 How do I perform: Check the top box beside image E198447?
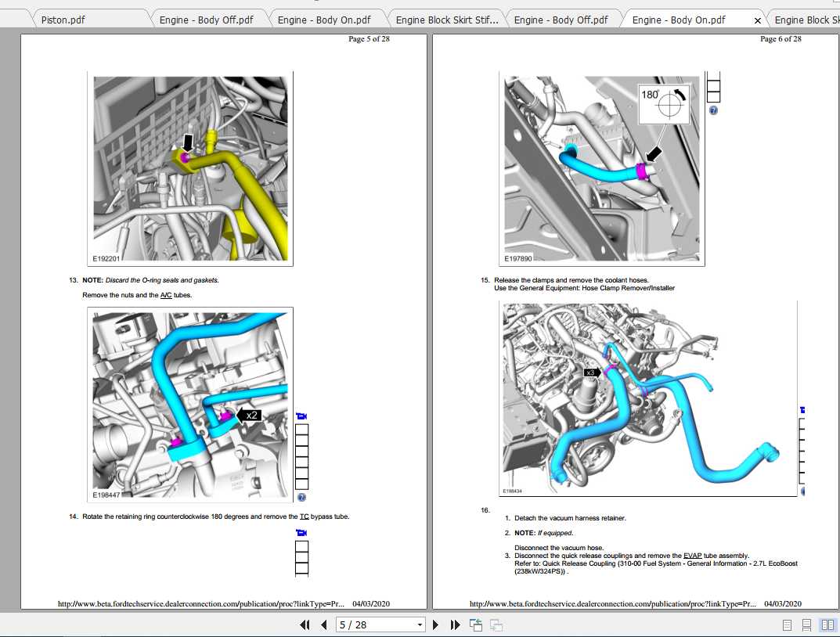[x=301, y=430]
